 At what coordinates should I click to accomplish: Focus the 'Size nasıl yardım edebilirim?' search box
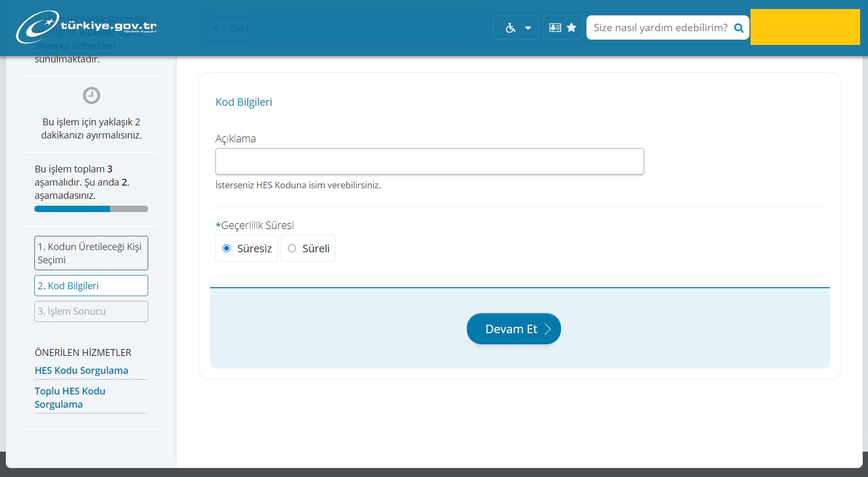(660, 28)
